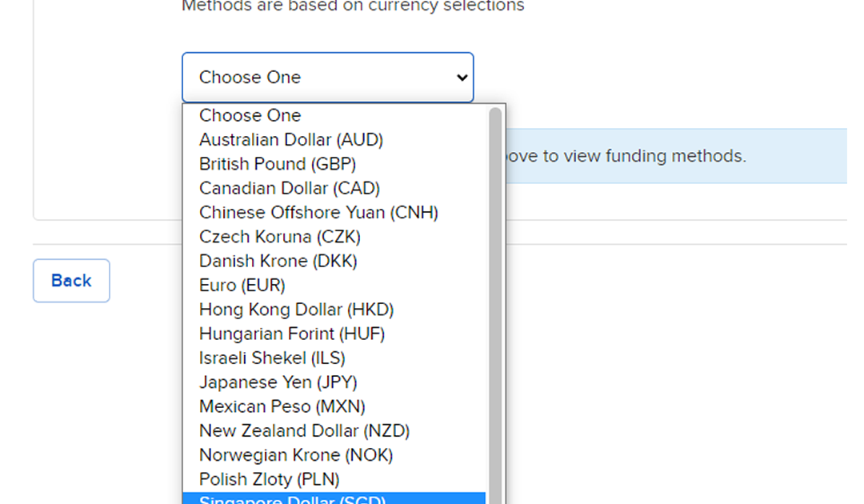Screen dimensions: 864x504
Task: Select Mexican Peso (MXN) currency
Action: tap(282, 406)
